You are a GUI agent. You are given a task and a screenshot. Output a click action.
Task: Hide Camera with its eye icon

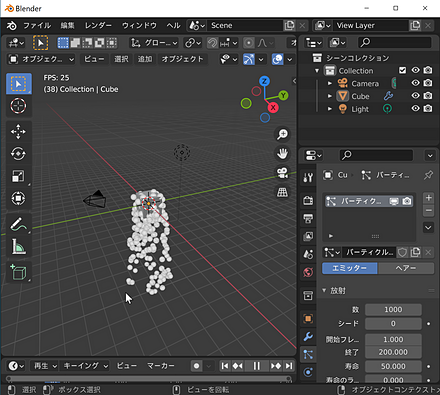tap(415, 83)
